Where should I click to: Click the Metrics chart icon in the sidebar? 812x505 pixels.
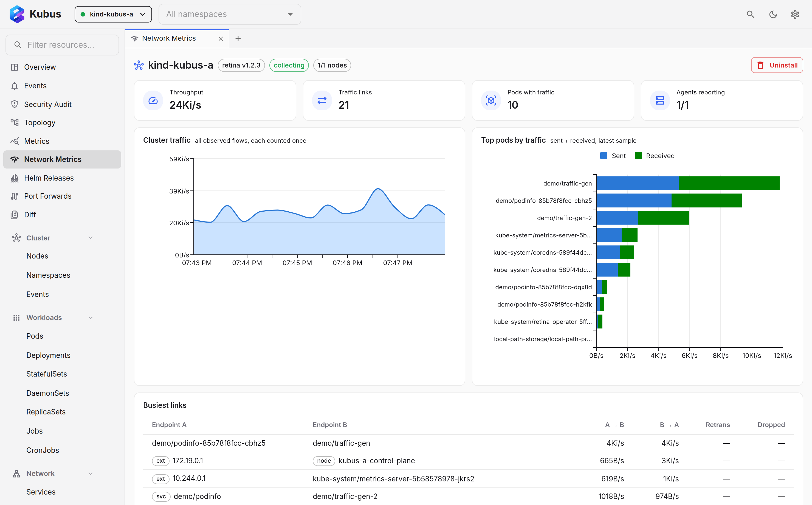click(14, 141)
